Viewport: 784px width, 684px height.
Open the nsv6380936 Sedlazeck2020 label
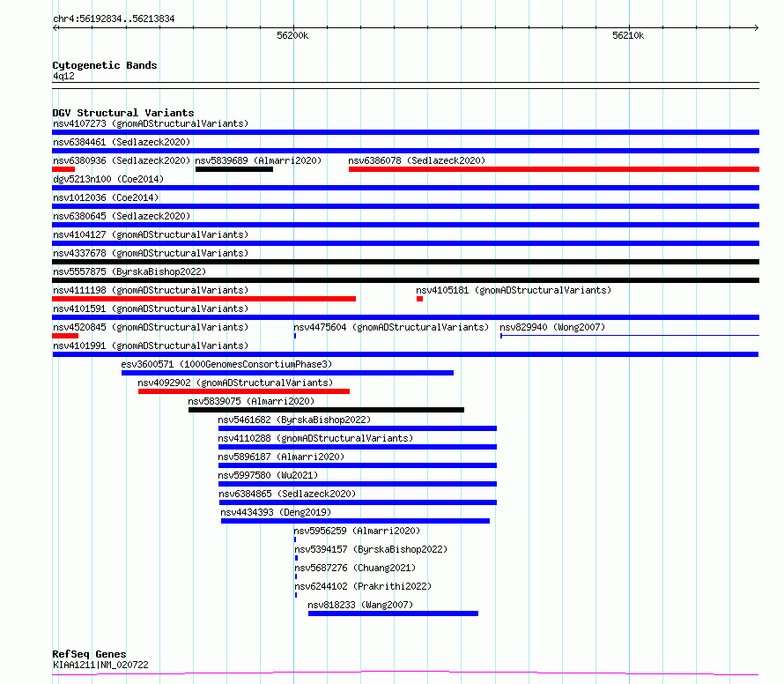click(x=122, y=160)
